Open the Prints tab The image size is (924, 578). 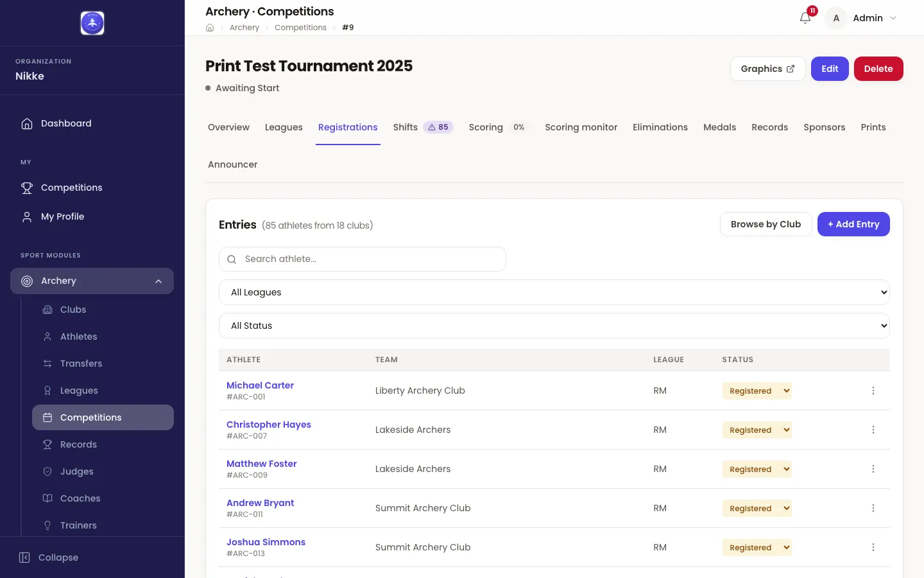(x=873, y=127)
